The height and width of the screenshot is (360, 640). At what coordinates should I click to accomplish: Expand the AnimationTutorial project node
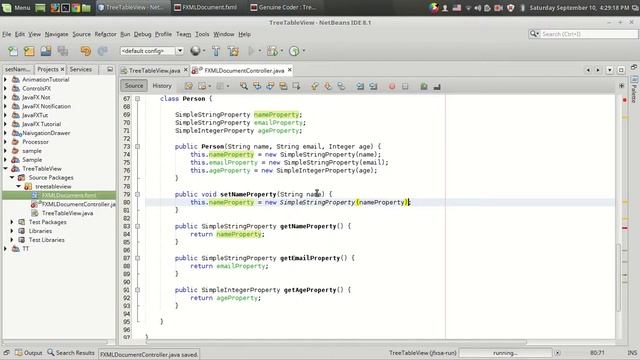tap(5, 80)
